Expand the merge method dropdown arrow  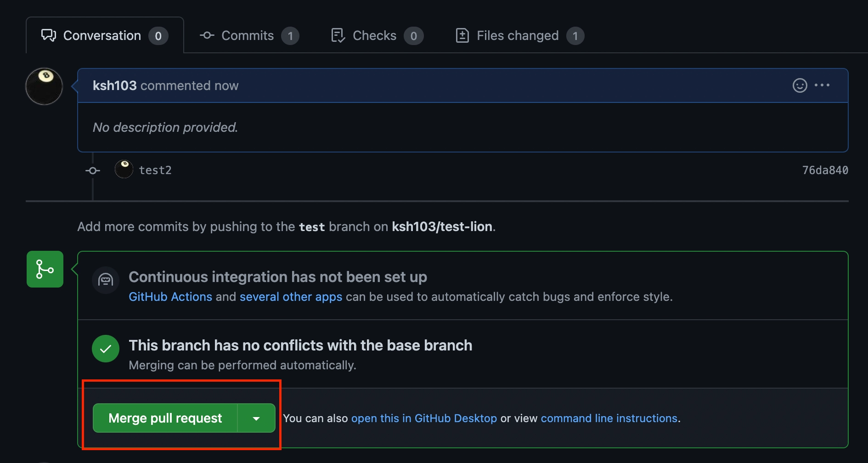point(256,418)
